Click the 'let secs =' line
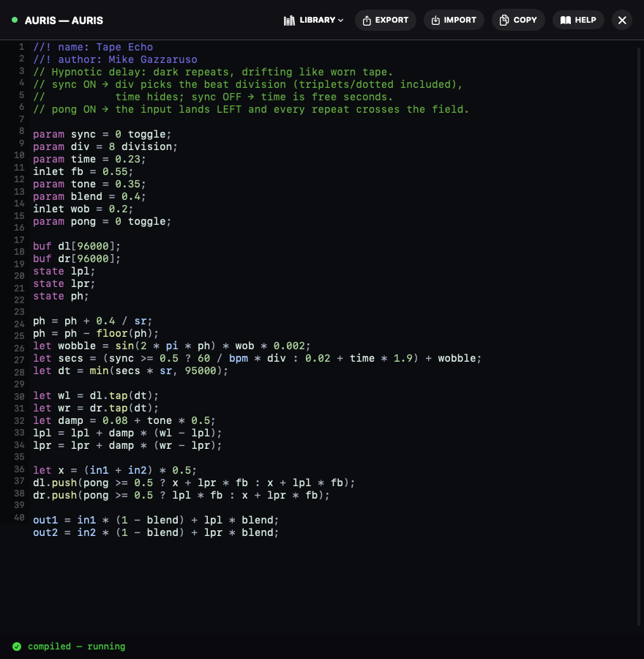This screenshot has width=644, height=659. (x=257, y=359)
